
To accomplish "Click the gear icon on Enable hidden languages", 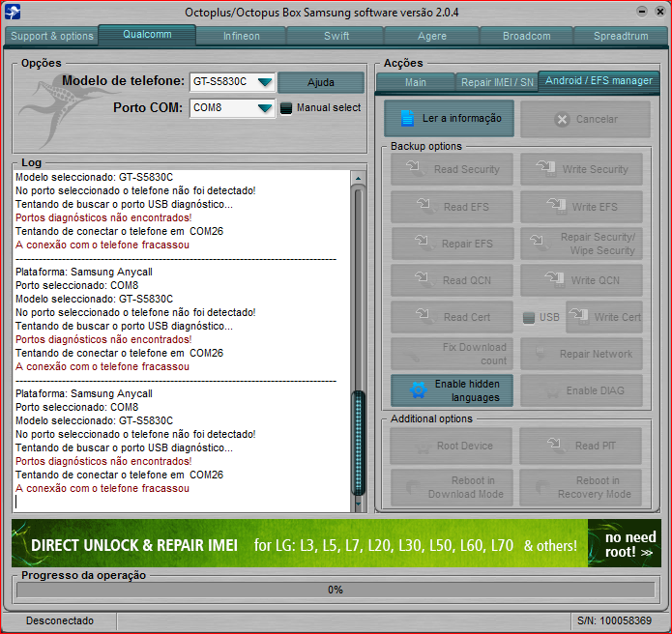I will [418, 390].
